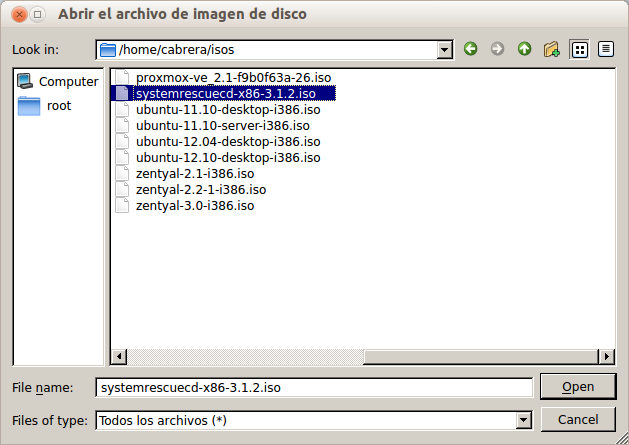Click the horizontal scrollbar left arrow

click(x=119, y=356)
